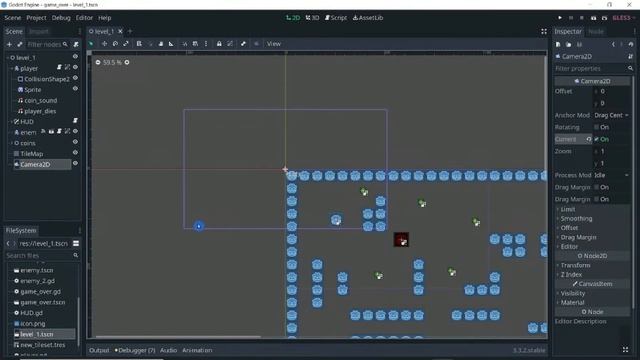Expand the Drag Margin section

[578, 237]
